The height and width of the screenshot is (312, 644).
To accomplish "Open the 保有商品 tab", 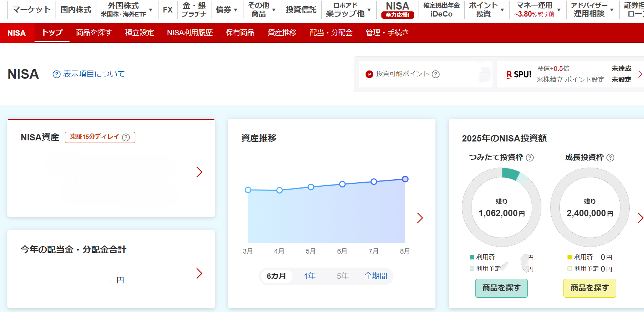I will [x=240, y=33].
